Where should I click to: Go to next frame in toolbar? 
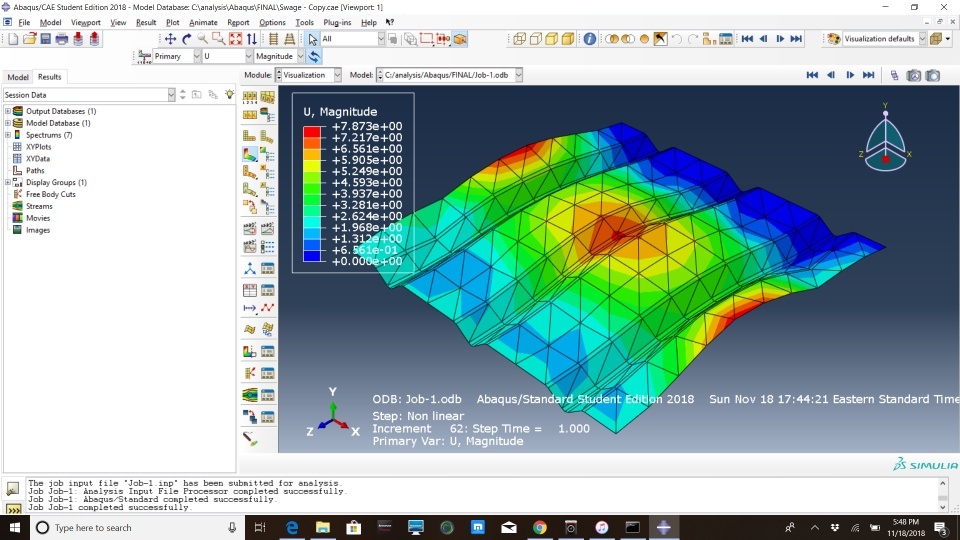pos(780,39)
